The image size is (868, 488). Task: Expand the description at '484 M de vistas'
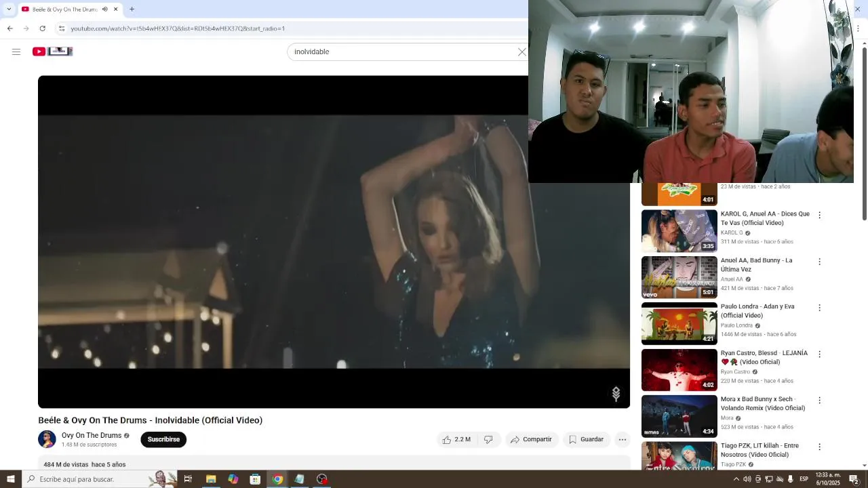(x=85, y=464)
